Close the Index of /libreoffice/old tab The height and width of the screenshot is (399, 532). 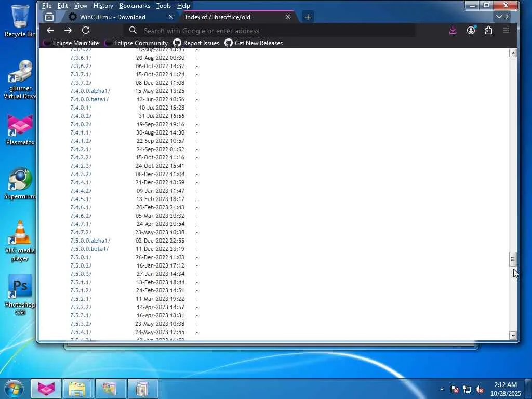[288, 17]
